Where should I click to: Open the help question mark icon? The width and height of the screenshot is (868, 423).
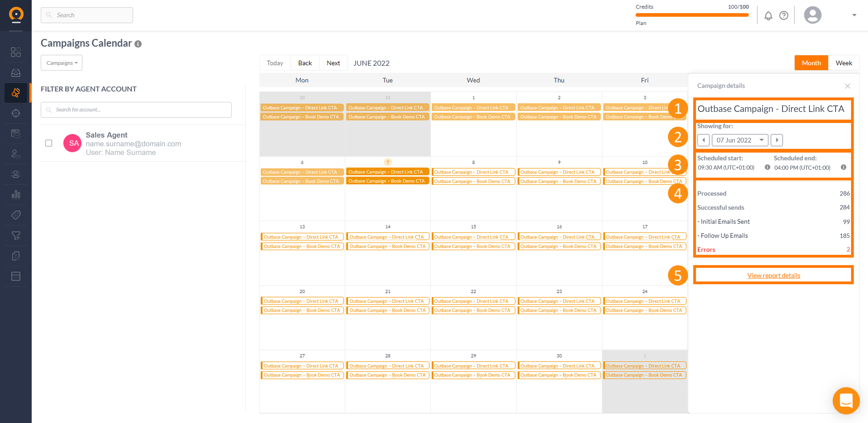(x=783, y=16)
